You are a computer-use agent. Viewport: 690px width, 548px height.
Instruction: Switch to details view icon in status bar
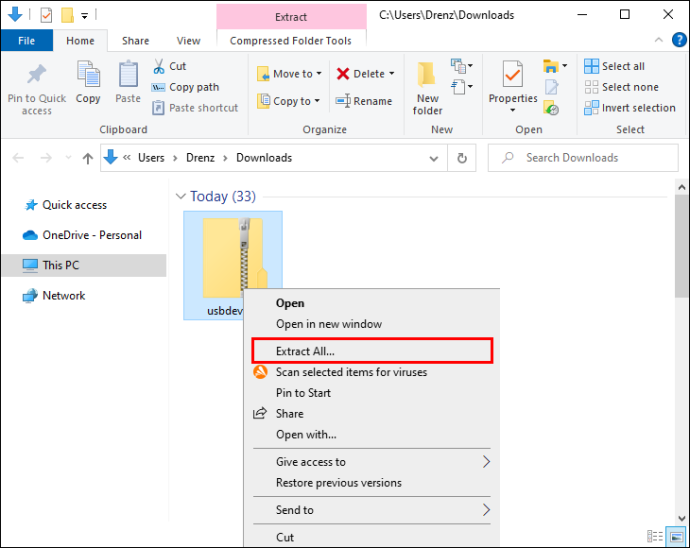point(655,536)
